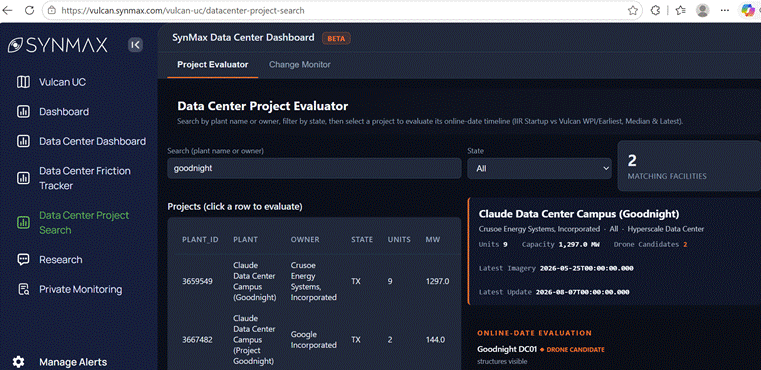Click the SynMax logo
Screen dimensions: 761x370
point(57,45)
